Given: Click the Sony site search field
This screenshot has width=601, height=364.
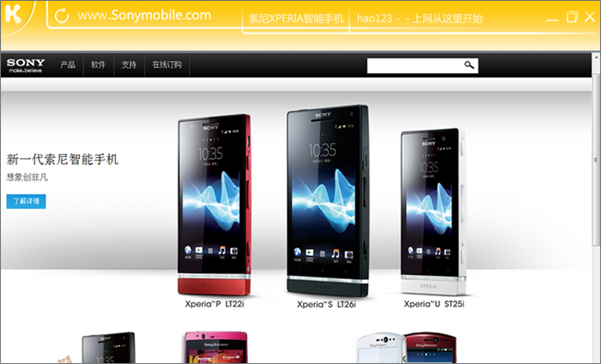Looking at the screenshot, I should (415, 65).
